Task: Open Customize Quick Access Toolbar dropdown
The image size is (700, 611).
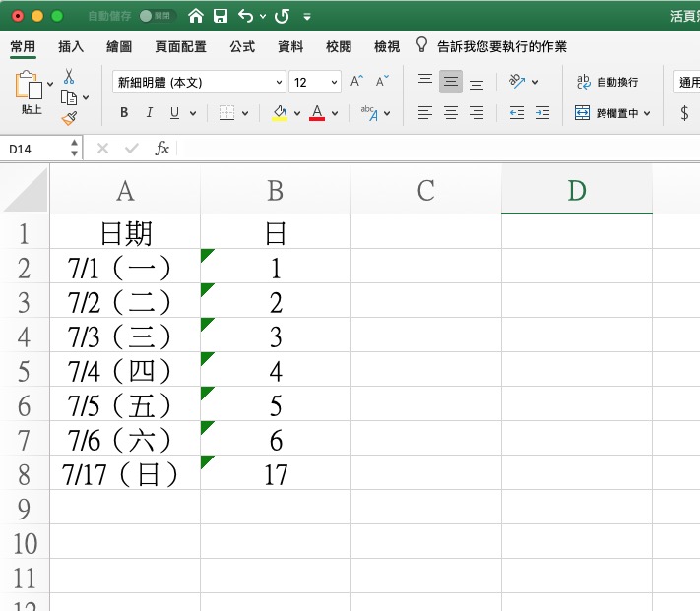Action: (x=307, y=17)
